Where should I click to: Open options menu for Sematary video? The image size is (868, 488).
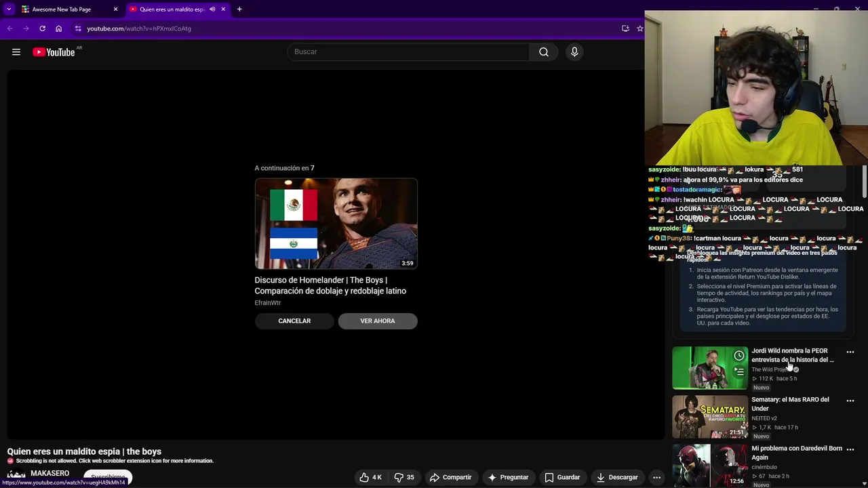850,401
